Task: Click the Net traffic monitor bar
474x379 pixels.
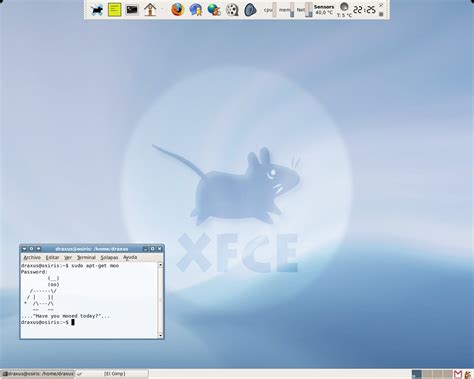Action: (309, 10)
